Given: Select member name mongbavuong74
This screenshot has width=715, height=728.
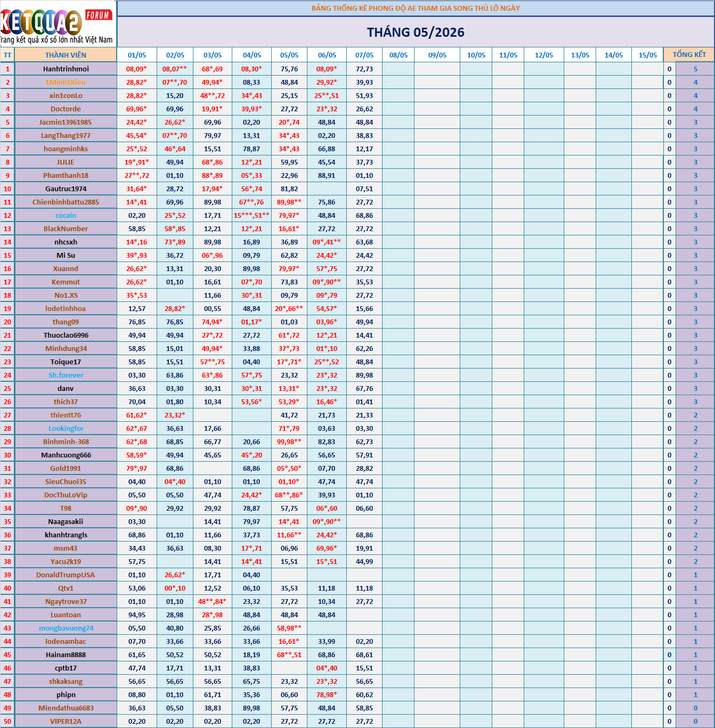Looking at the screenshot, I should click(x=66, y=628).
